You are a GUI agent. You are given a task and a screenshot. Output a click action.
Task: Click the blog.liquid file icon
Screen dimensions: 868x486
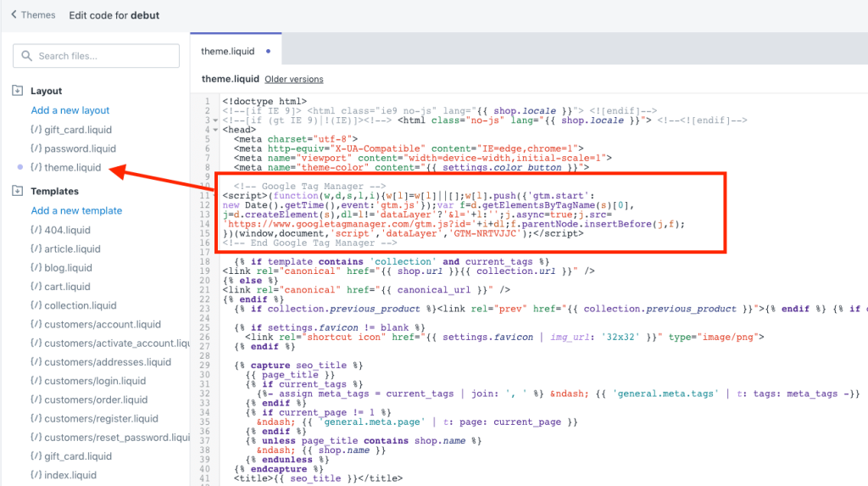pos(36,268)
